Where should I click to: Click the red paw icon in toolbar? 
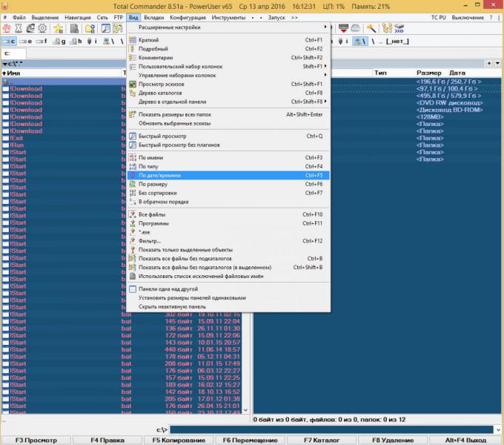click(x=7, y=29)
